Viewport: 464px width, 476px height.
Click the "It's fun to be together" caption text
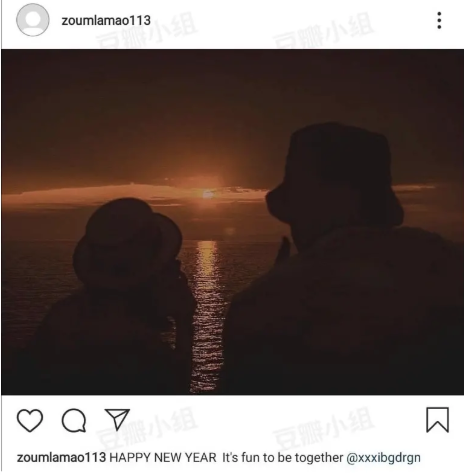[x=283, y=457]
